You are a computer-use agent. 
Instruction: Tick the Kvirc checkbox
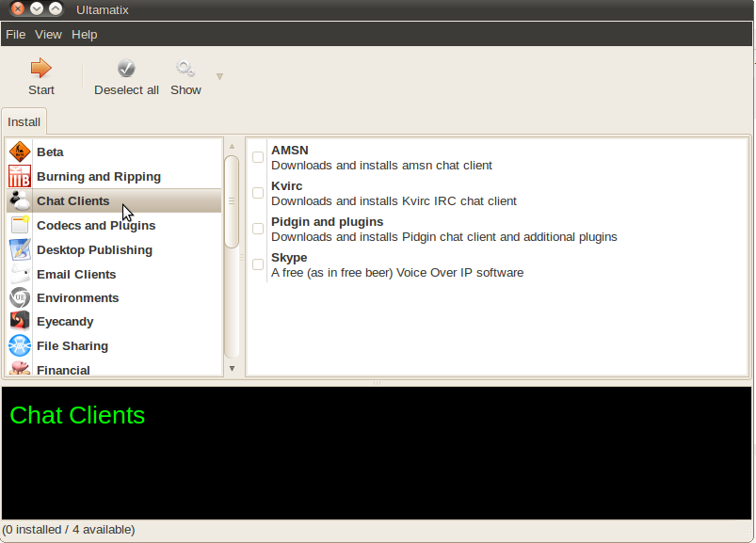(258, 193)
